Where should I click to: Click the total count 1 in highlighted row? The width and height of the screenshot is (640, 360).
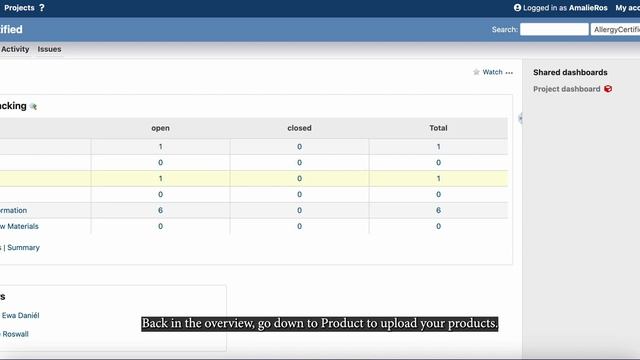pyautogui.click(x=438, y=178)
